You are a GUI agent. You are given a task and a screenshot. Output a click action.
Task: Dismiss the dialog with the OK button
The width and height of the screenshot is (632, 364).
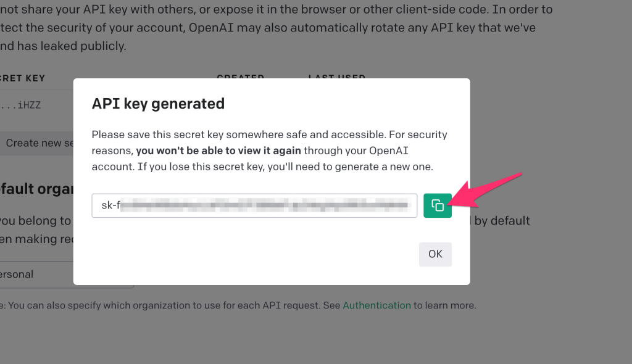tap(435, 254)
